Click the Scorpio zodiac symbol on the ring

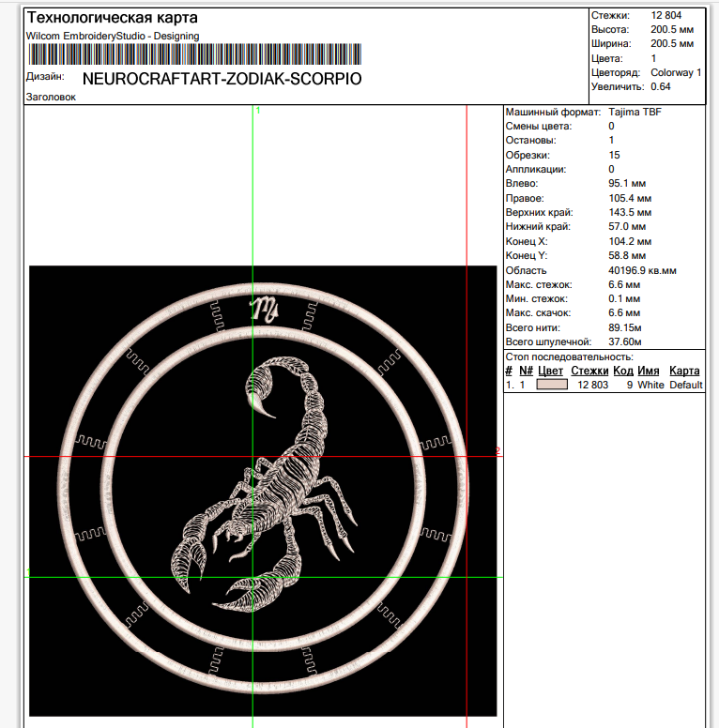pos(263,309)
